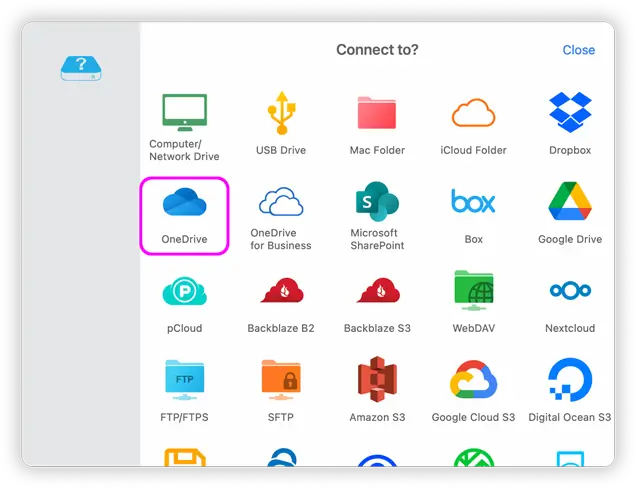
Task: Connect to Amazon S3
Action: (x=377, y=380)
